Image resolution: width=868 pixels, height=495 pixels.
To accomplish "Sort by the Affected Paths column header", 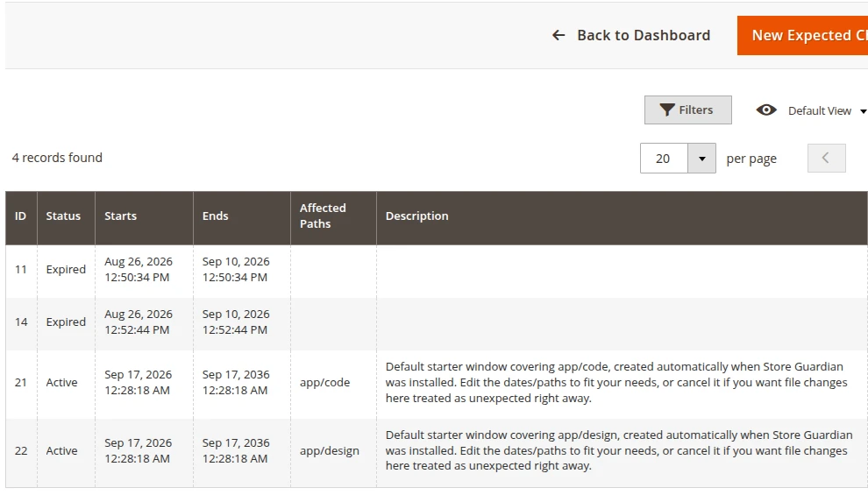I will pyautogui.click(x=333, y=218).
